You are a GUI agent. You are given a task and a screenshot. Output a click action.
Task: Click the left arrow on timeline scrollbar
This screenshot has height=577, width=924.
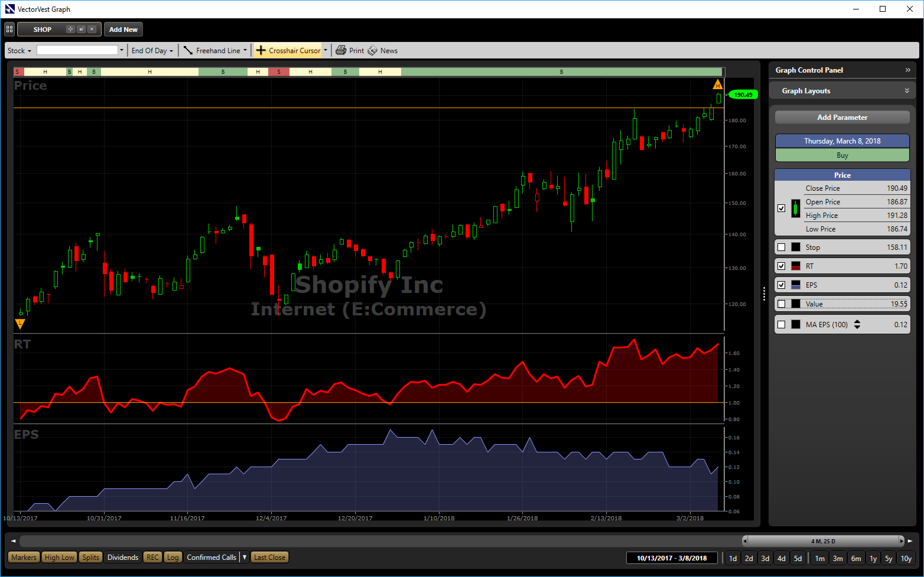13,541
